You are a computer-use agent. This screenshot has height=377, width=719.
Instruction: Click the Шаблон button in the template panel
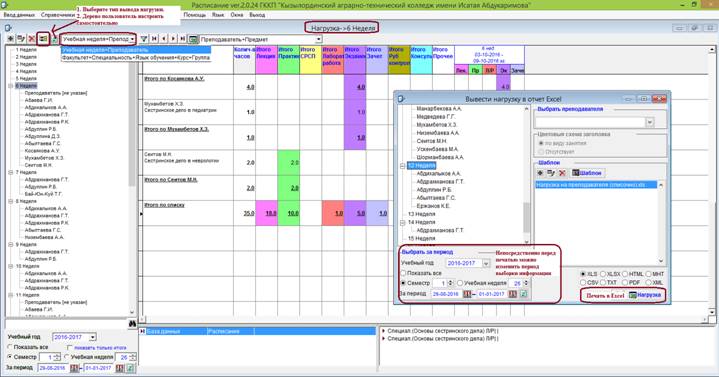pos(587,173)
